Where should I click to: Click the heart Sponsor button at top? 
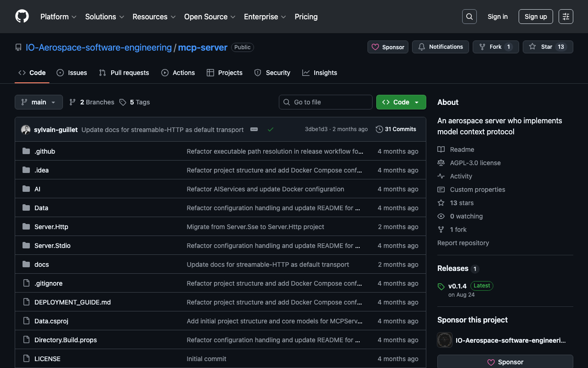point(388,47)
